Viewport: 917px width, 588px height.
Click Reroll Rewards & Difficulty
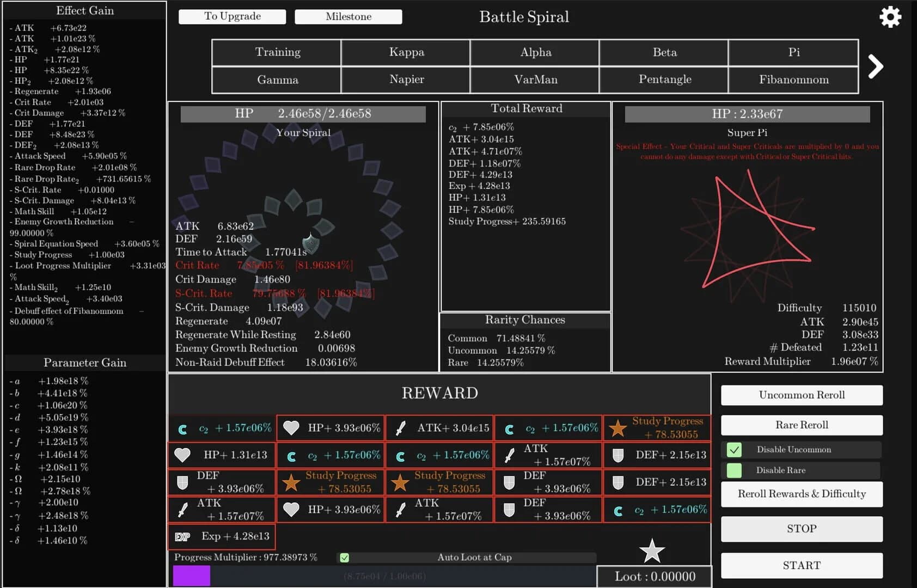click(x=801, y=494)
